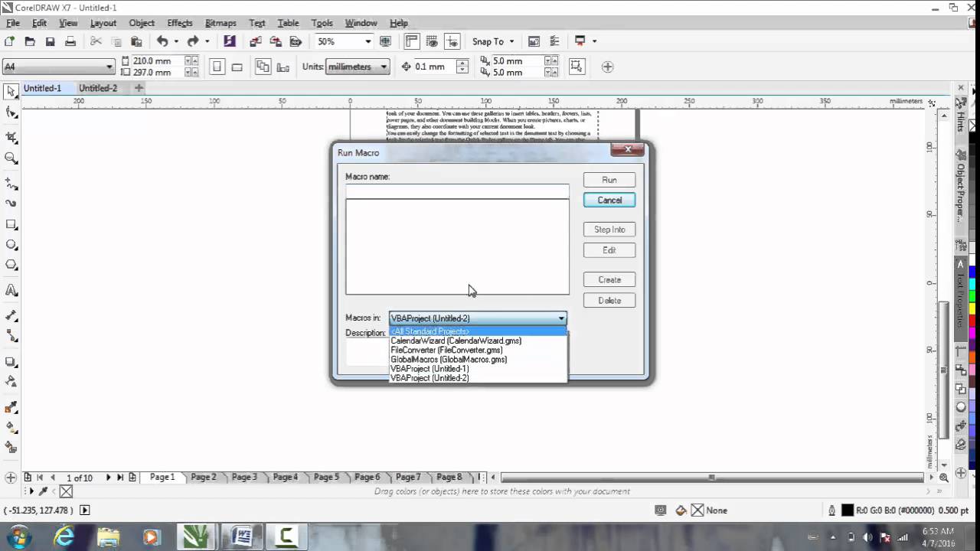Open the Effects menu
The height and width of the screenshot is (551, 980).
[x=180, y=23]
